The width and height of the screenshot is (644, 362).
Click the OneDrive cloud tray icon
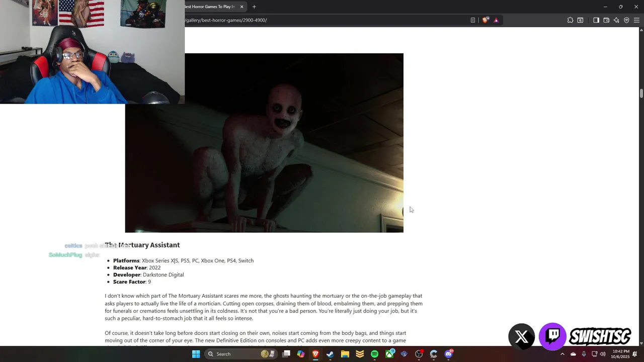point(573,354)
